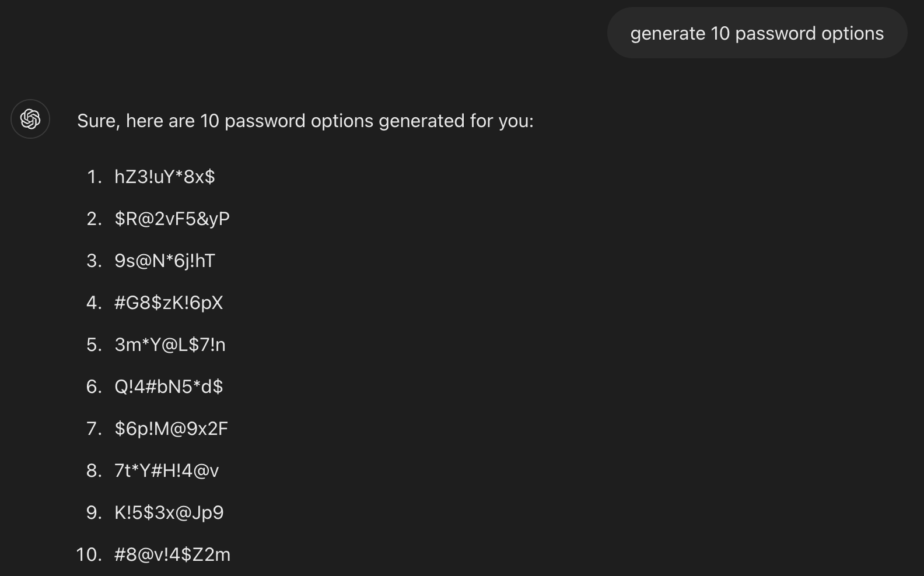The height and width of the screenshot is (576, 924).
Task: Click password option 7t*Y#H!4@v
Action: click(x=166, y=470)
